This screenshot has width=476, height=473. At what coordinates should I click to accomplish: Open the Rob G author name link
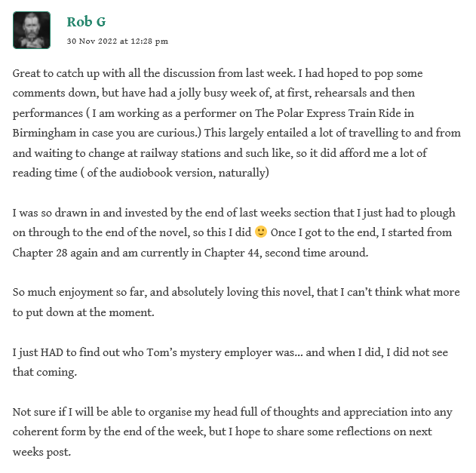85,21
